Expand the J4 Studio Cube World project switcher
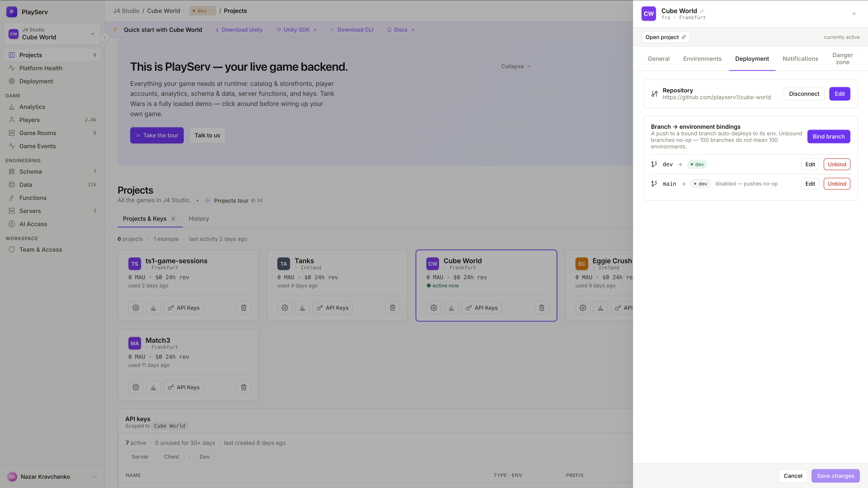This screenshot has height=488, width=868. click(x=52, y=34)
